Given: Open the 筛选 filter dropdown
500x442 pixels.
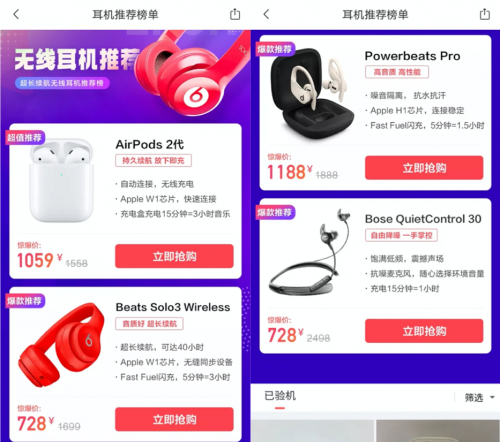Looking at the screenshot, I should click(x=479, y=397).
